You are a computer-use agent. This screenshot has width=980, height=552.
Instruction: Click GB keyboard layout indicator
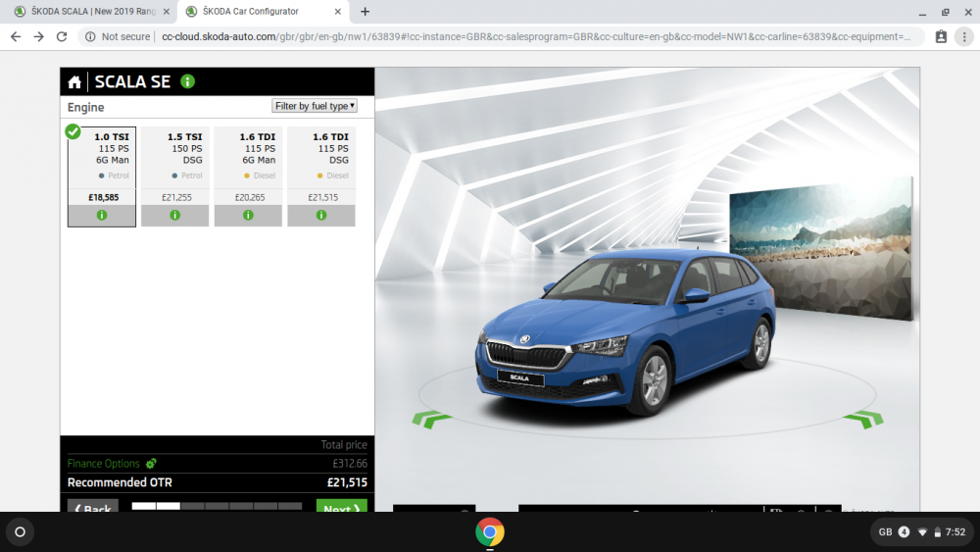[886, 532]
